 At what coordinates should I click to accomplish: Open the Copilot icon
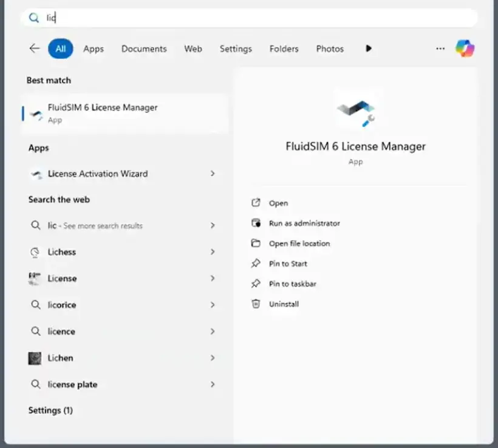[465, 49]
